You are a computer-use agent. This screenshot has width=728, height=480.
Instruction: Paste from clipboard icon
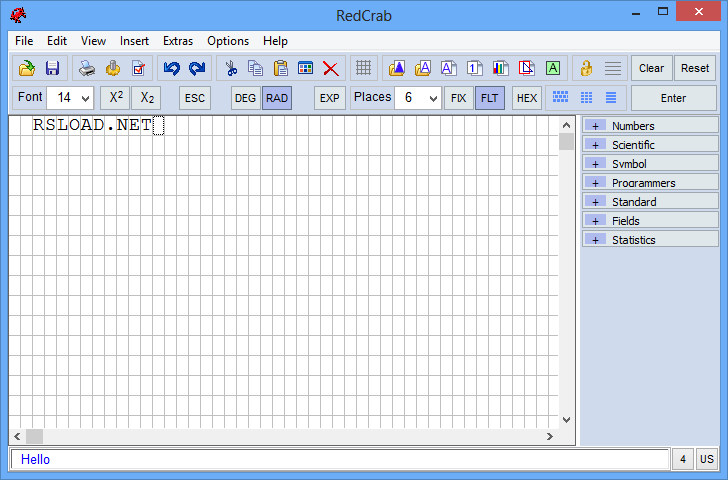point(280,68)
